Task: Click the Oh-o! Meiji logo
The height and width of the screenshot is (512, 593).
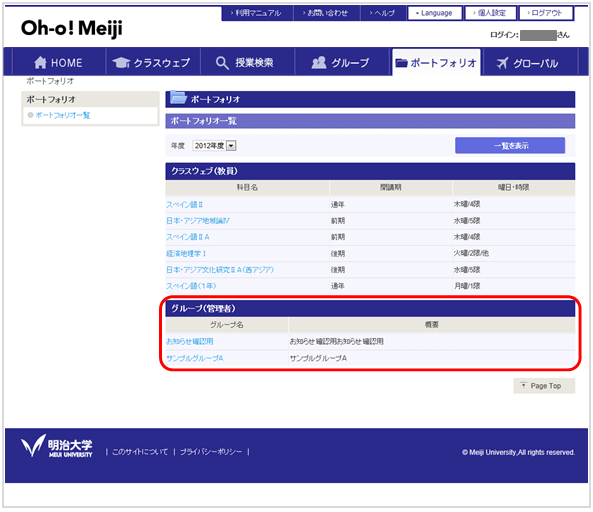Action: coord(72,29)
